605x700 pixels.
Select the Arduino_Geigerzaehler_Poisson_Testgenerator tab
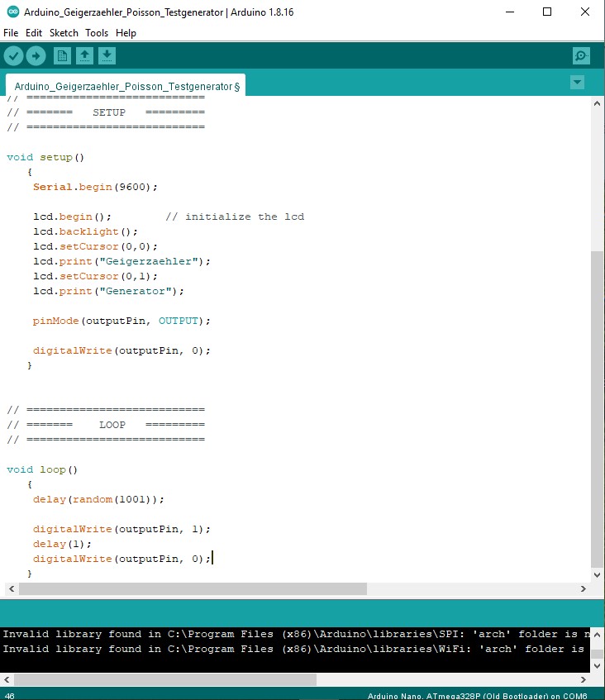126,86
